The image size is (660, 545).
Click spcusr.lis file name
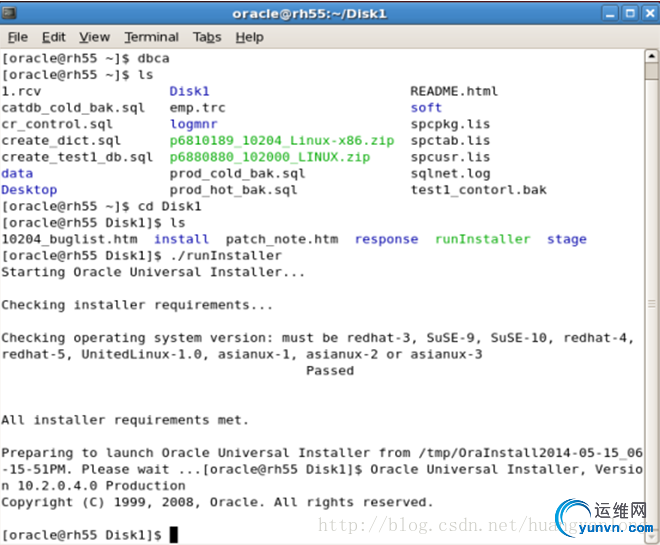click(x=450, y=157)
